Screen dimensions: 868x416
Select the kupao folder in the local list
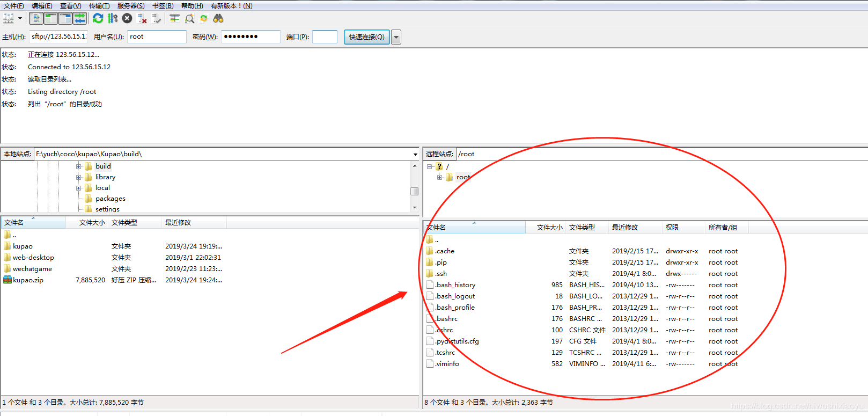pos(23,246)
